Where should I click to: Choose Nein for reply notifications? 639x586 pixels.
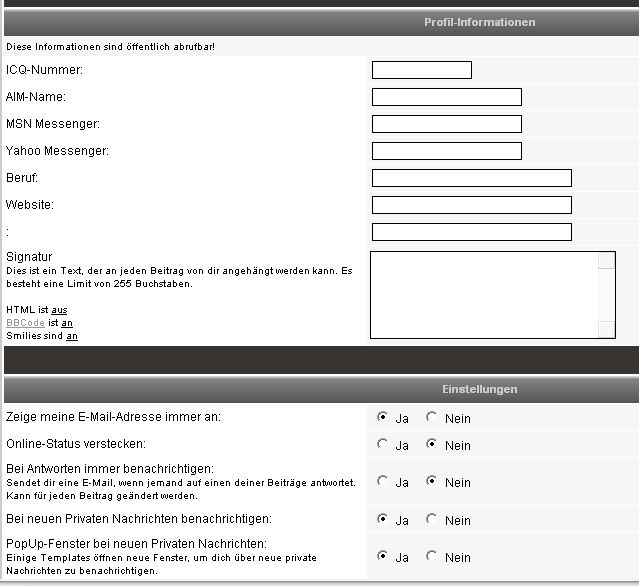coord(432,481)
